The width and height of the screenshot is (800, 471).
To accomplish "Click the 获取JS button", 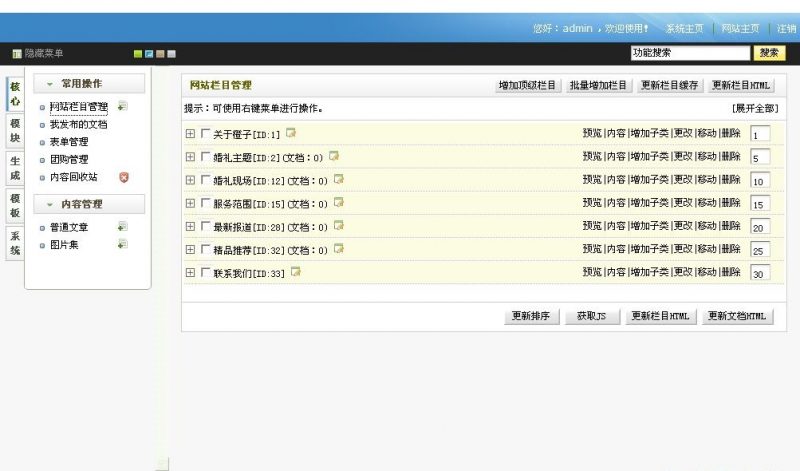I will (592, 316).
